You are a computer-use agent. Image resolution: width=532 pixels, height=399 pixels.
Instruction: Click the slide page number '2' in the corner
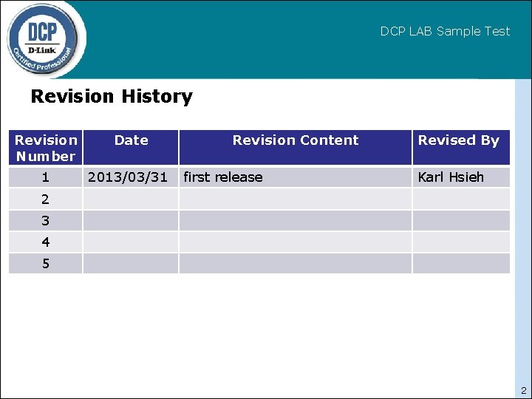[x=524, y=390]
